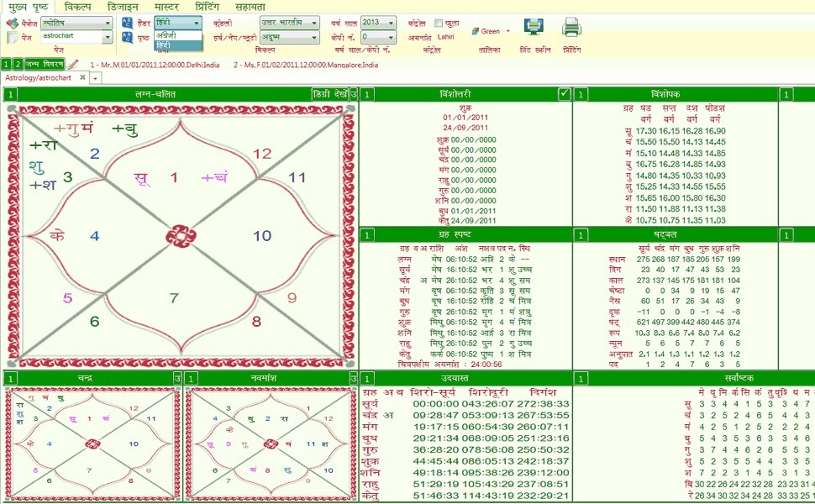Click विंशोत्तरी date 24/09/2011
Image resolution: width=815 pixels, height=504 pixels.
pyautogui.click(x=465, y=128)
